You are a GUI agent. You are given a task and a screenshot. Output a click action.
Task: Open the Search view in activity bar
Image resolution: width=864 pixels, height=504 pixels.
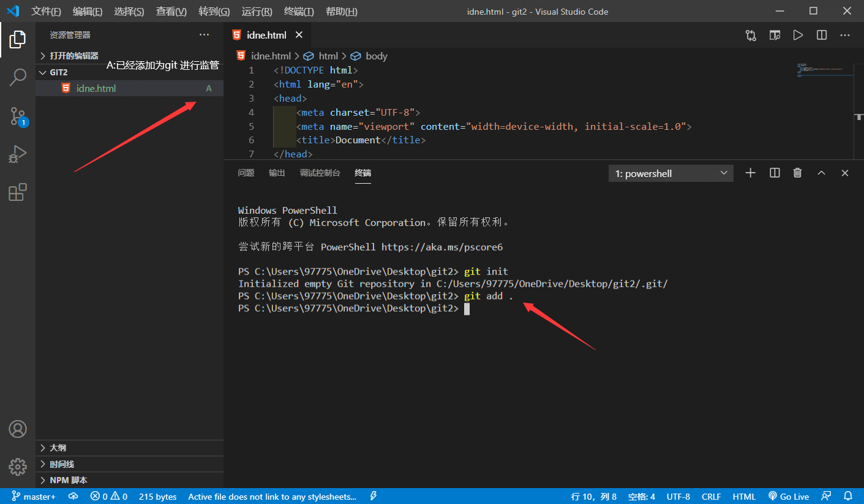click(x=18, y=78)
